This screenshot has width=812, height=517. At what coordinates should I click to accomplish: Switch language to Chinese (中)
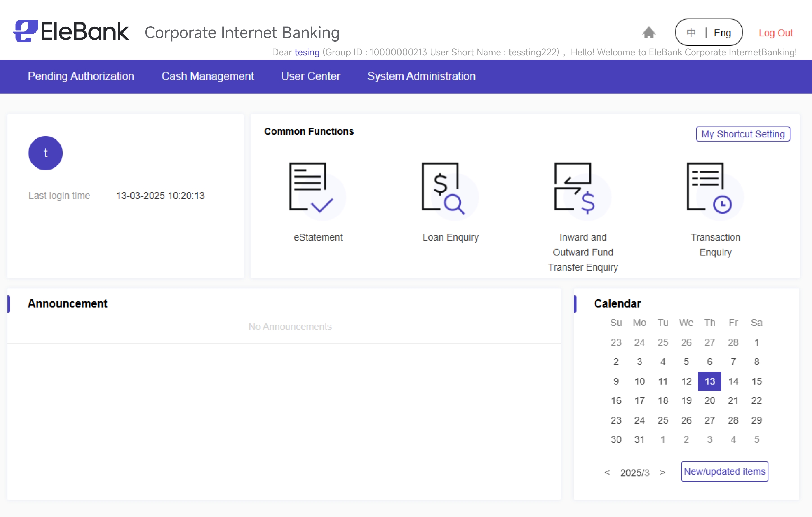pyautogui.click(x=691, y=33)
